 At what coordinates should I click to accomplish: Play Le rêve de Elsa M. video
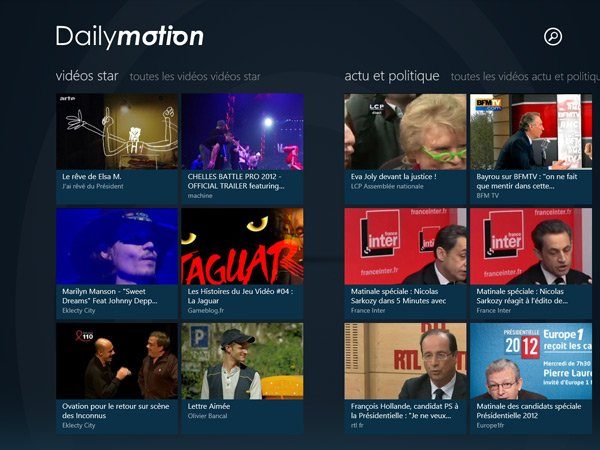tap(117, 149)
